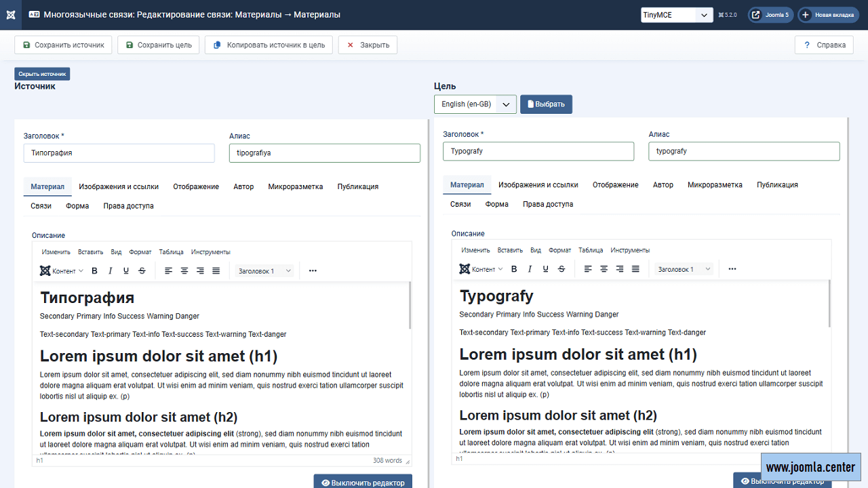Apply strikethrough in the target editor
Screen dimensions: 868x488
[561, 269]
